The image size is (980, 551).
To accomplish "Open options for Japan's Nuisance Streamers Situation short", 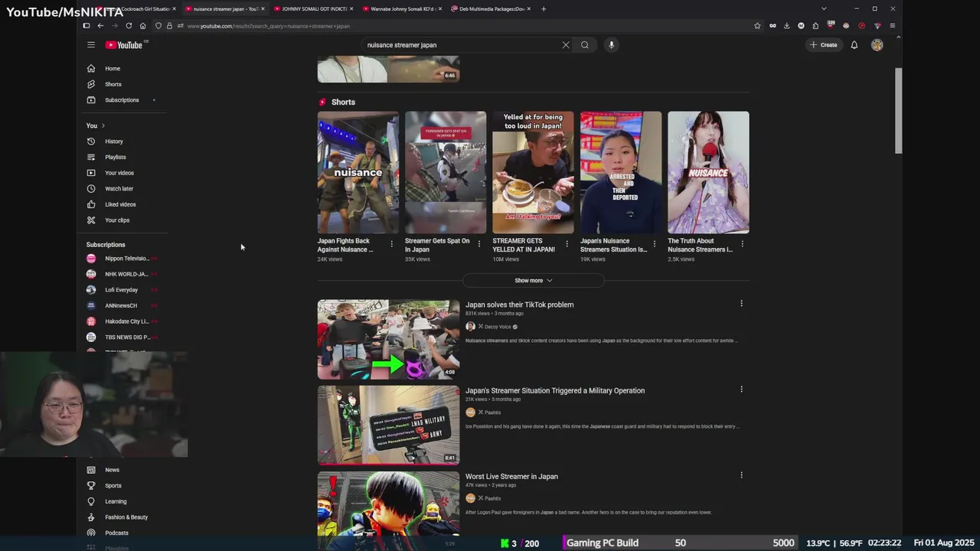I will tap(655, 244).
